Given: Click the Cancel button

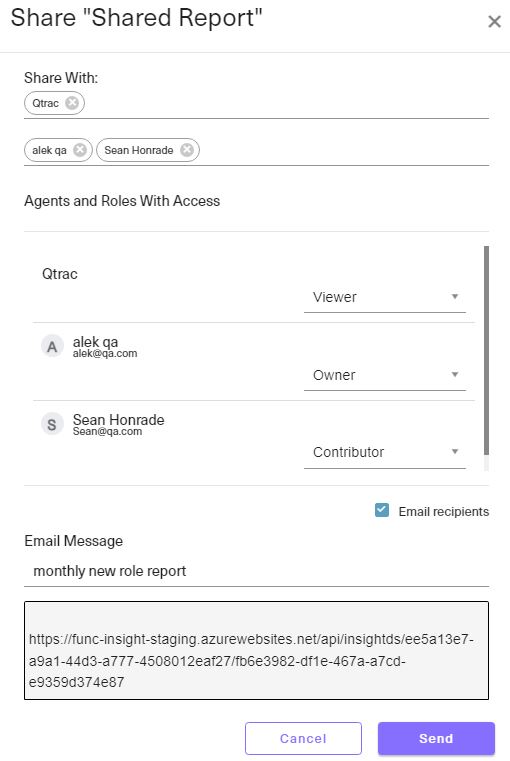Looking at the screenshot, I should (303, 738).
